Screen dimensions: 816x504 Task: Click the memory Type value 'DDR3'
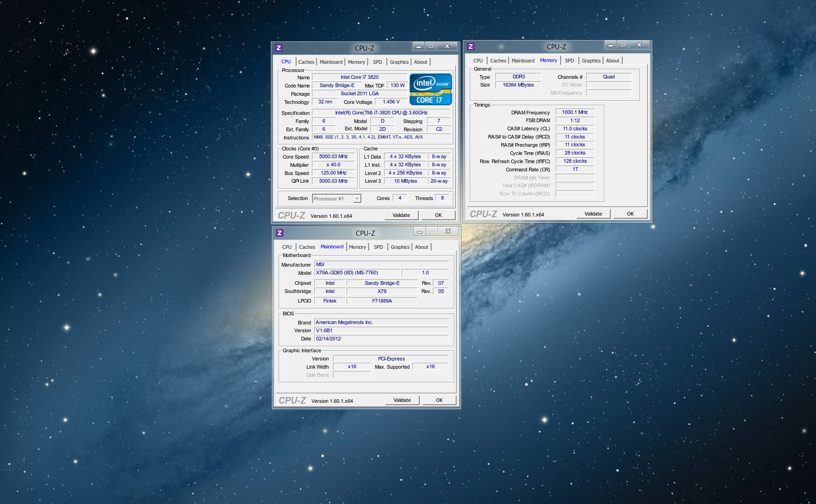point(519,77)
